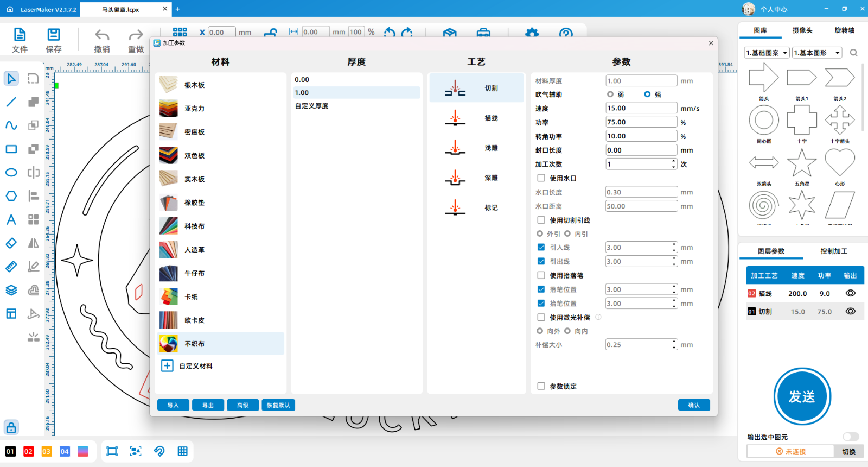The image size is (868, 467).
Task: Open the 控制加工 tab
Action: pyautogui.click(x=833, y=251)
